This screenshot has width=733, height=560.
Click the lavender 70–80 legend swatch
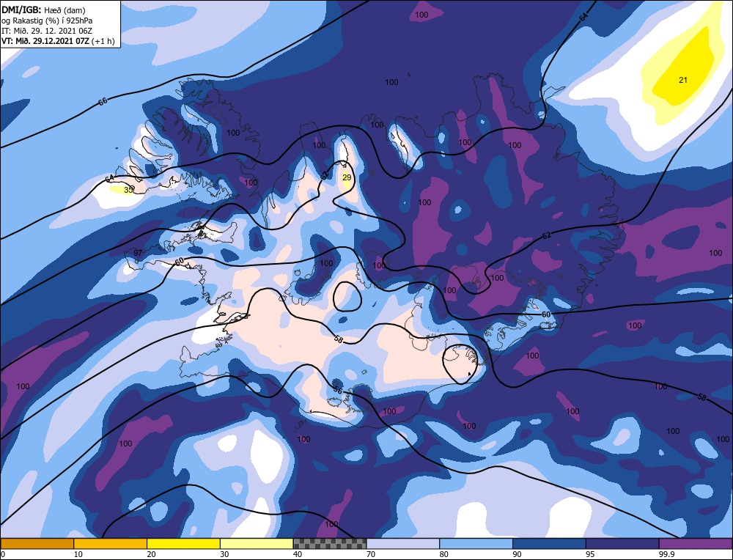pos(403,543)
